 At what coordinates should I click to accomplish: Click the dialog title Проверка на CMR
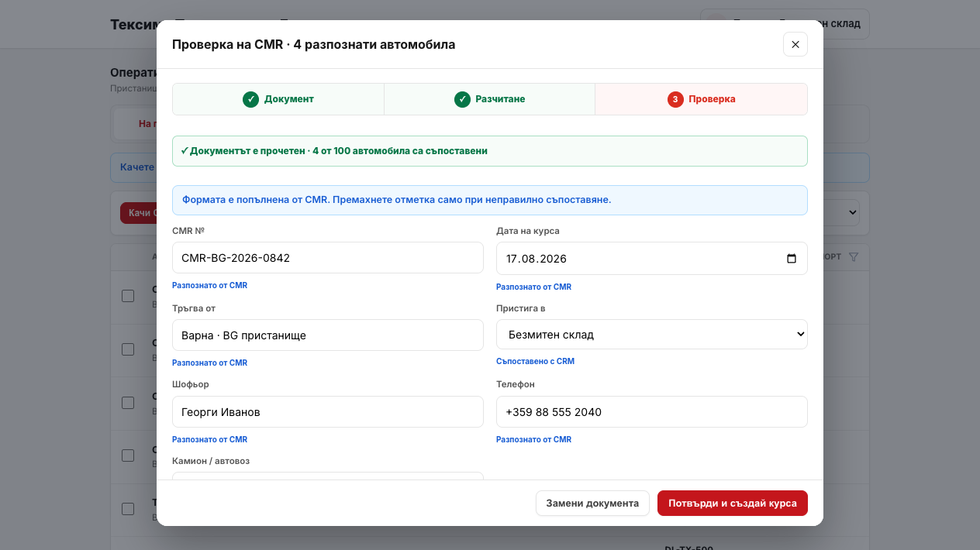(314, 44)
